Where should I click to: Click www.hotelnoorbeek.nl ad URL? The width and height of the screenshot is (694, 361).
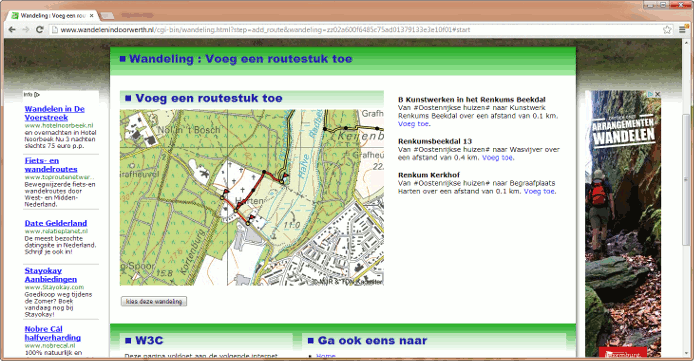coord(59,125)
